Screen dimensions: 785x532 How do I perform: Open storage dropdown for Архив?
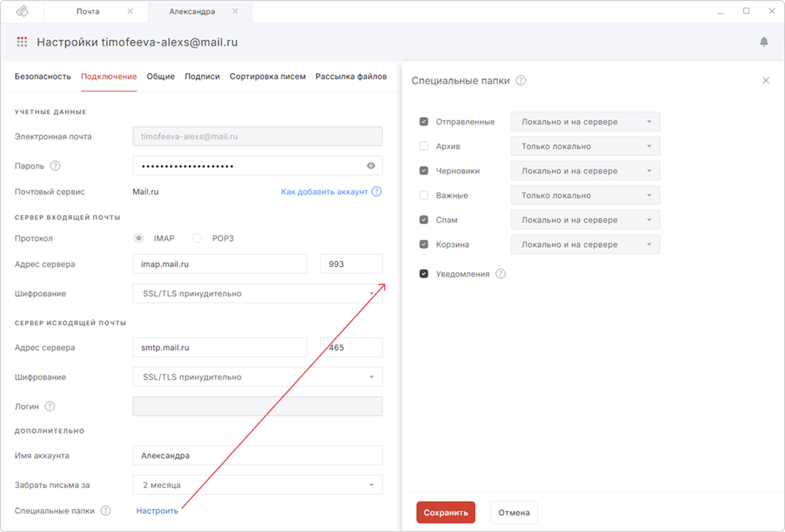585,146
